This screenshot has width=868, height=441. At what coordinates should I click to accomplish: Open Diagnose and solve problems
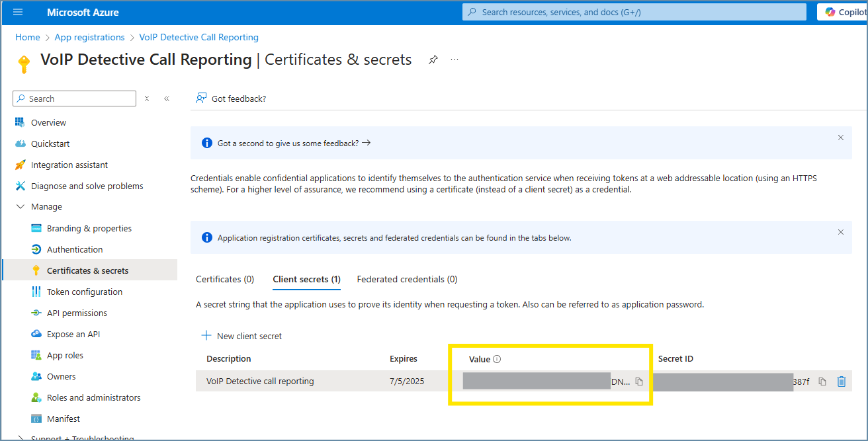(x=87, y=186)
